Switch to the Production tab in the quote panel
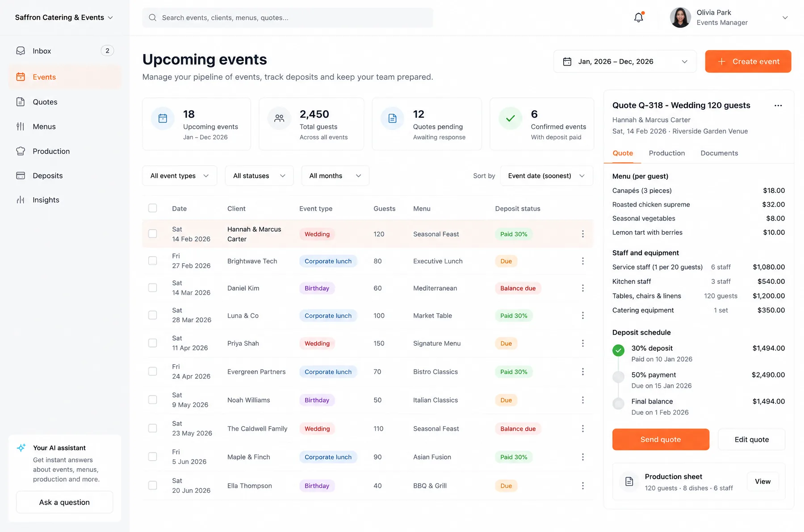Screen dimensions: 804x532 (666, 153)
